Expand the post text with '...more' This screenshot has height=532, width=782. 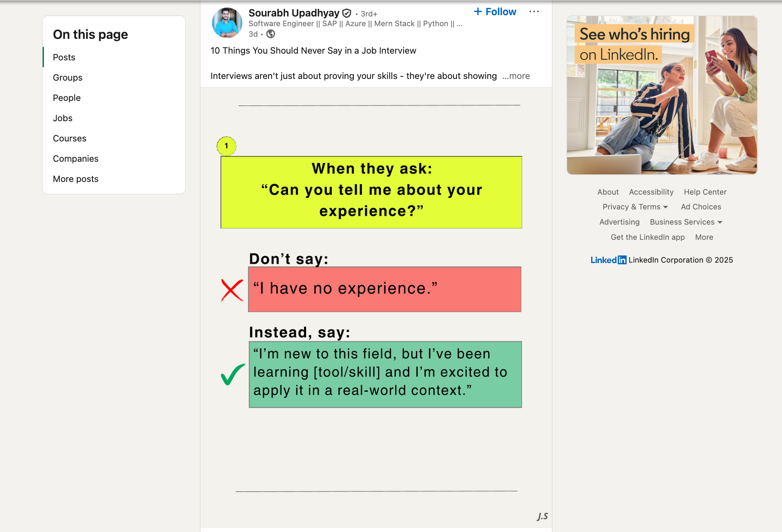[516, 76]
